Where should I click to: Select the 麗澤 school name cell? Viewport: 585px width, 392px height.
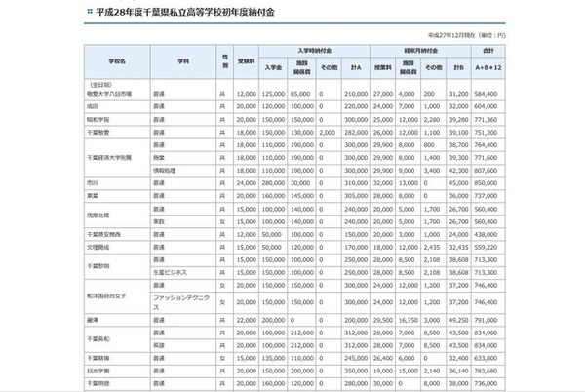point(117,321)
